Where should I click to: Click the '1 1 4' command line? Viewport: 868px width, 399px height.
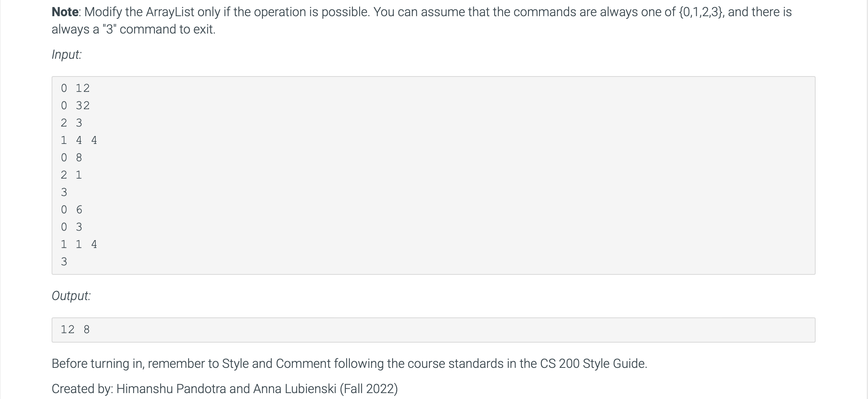click(79, 244)
